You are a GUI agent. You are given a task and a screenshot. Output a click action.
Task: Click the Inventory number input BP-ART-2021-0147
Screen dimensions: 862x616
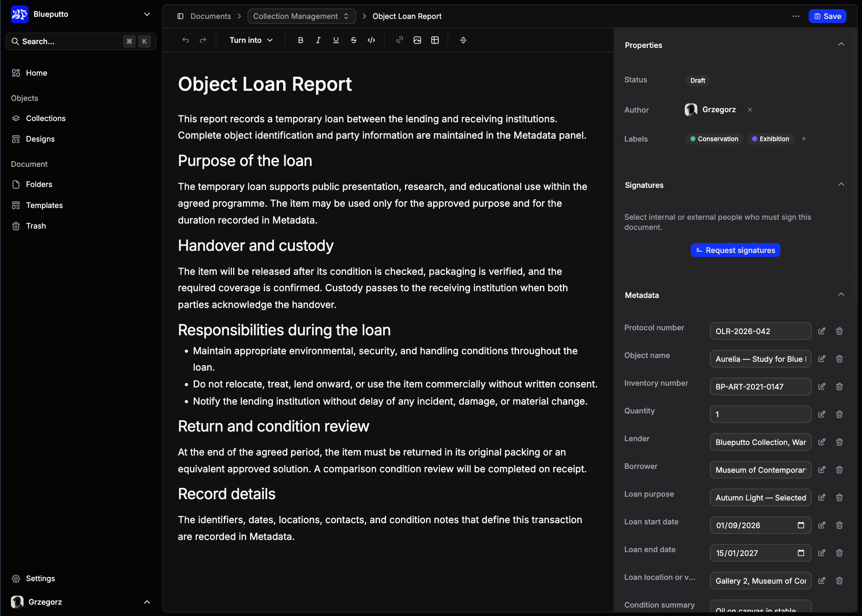(760, 387)
